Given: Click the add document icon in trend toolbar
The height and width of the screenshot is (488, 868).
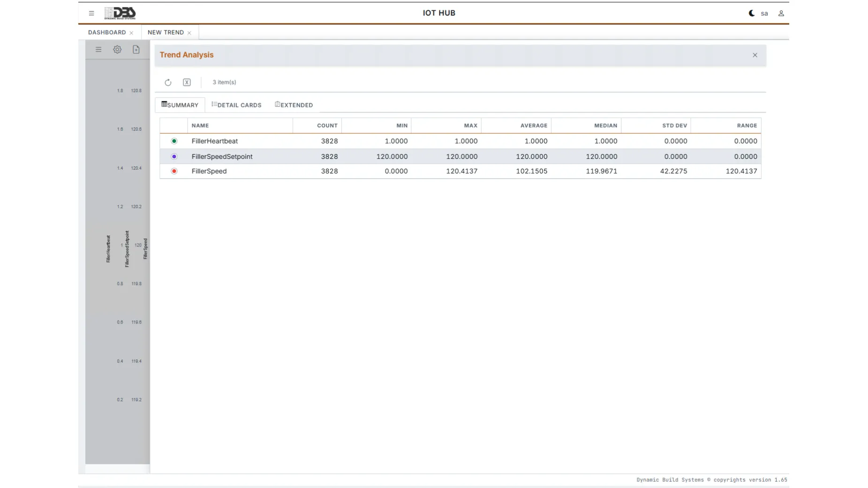Looking at the screenshot, I should 136,49.
